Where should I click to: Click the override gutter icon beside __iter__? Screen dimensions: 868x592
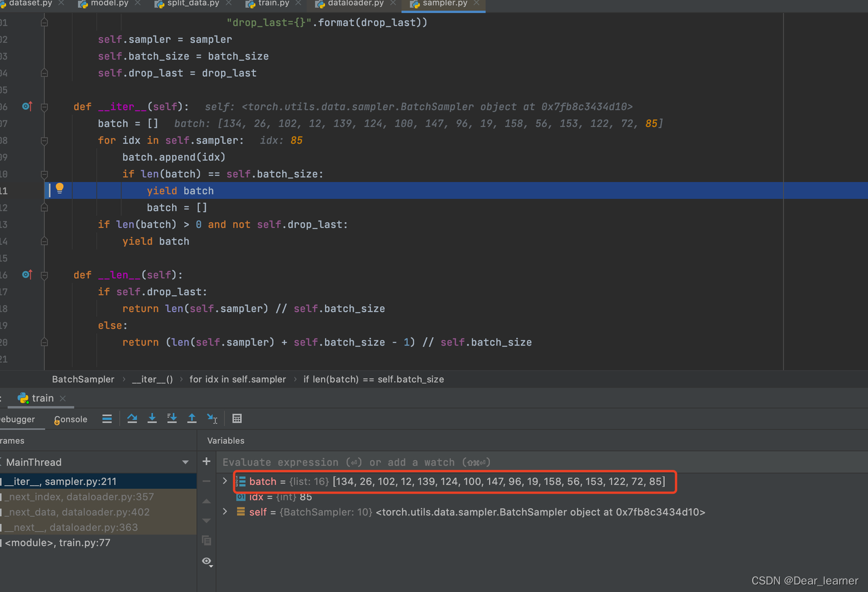[27, 106]
